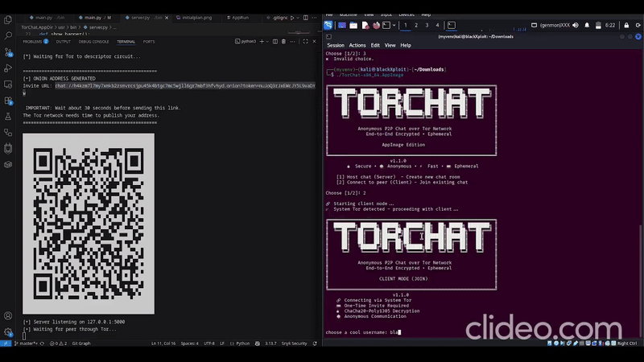Open the editor More Actions menu
The height and width of the screenshot is (362, 644).
click(x=314, y=18)
